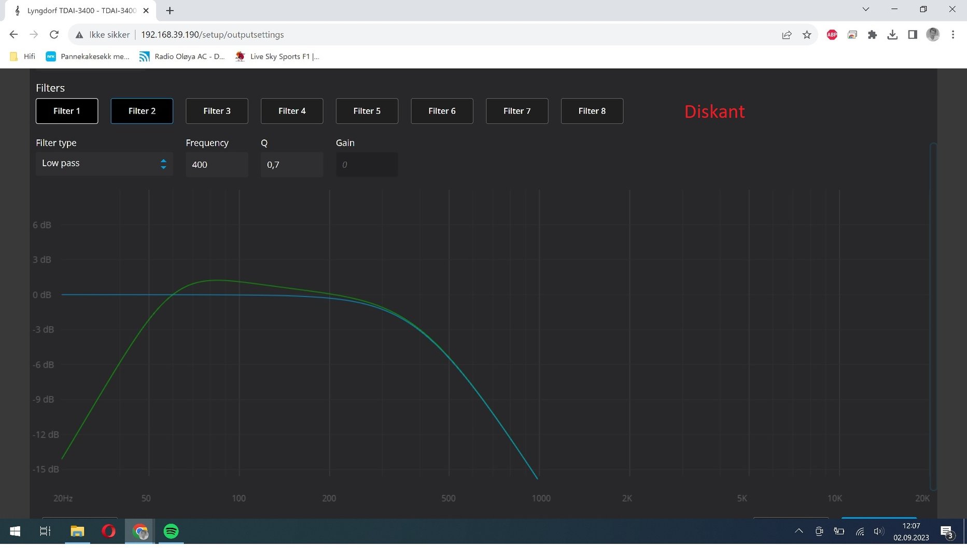This screenshot has height=560, width=967.
Task: Click the browser forward arrow
Action: pos(34,35)
